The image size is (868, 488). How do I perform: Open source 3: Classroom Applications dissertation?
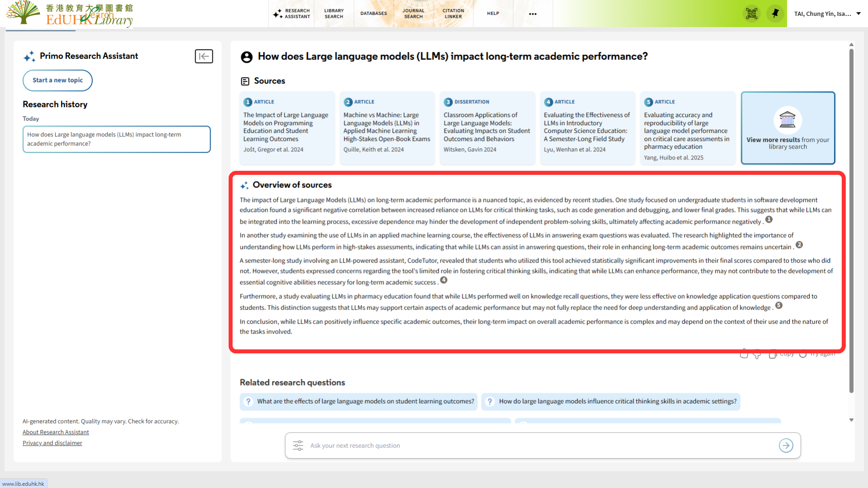click(487, 128)
